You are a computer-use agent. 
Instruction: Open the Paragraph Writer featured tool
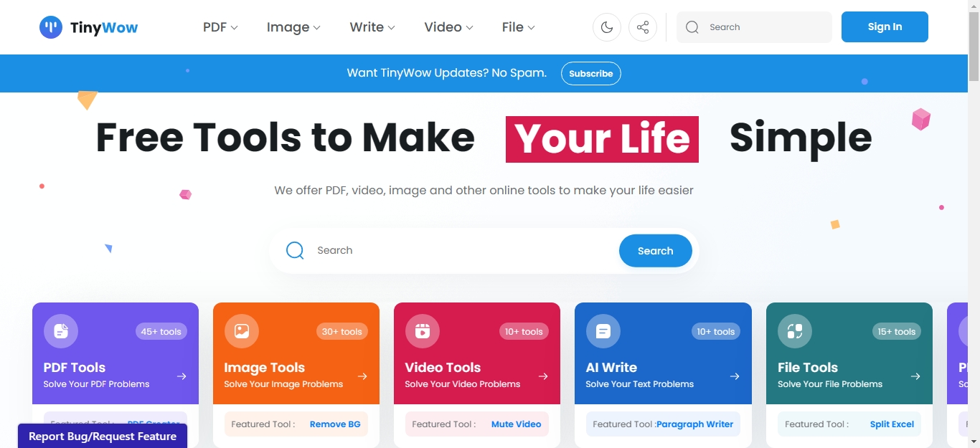694,424
